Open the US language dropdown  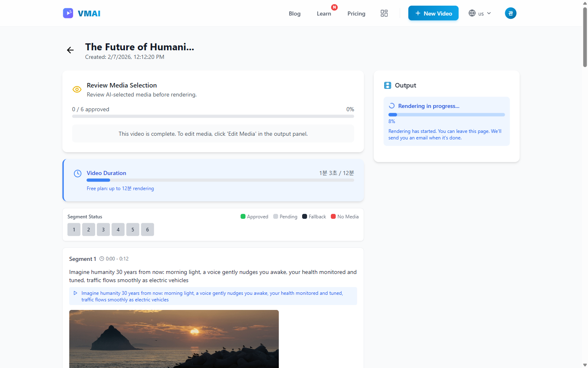click(480, 13)
